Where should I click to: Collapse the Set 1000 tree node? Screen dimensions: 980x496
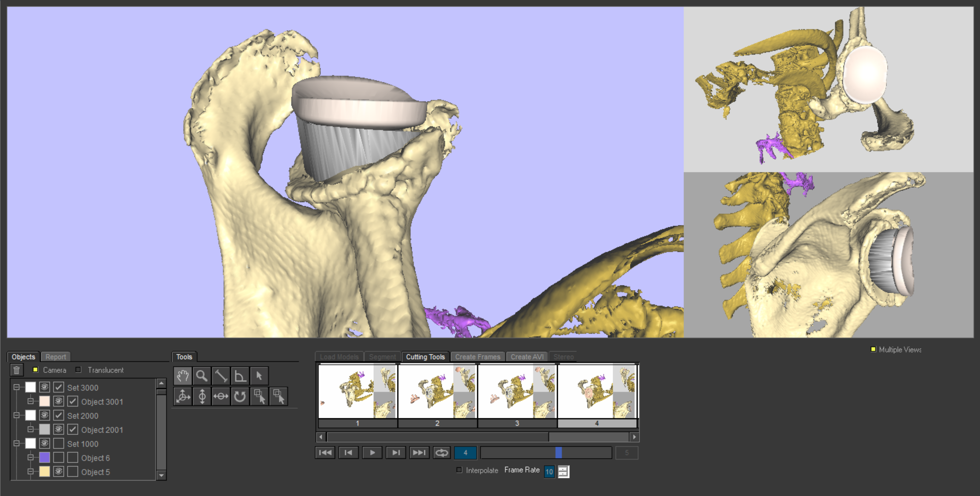[x=16, y=443]
